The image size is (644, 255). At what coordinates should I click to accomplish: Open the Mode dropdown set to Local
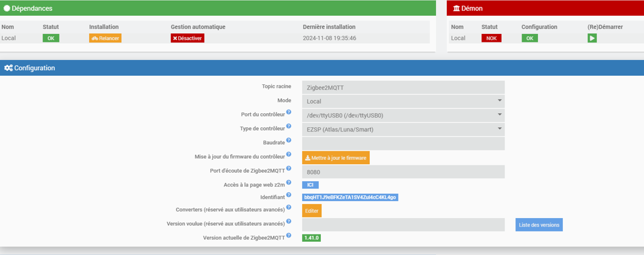[403, 101]
